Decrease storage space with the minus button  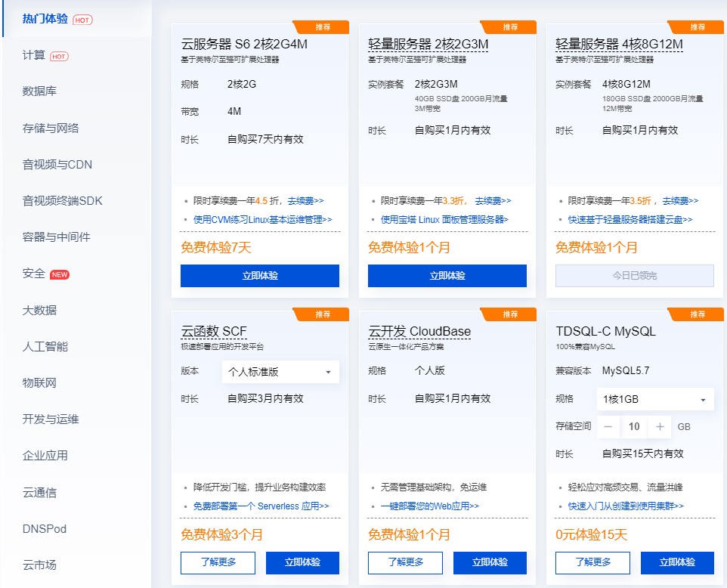[x=608, y=426]
